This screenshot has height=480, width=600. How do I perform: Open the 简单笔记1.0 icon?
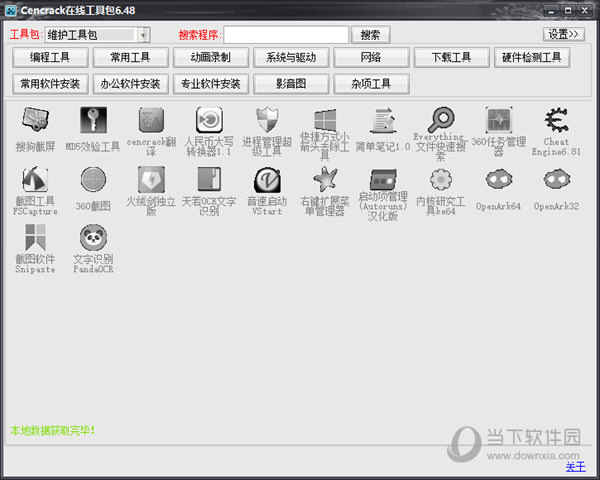(383, 120)
